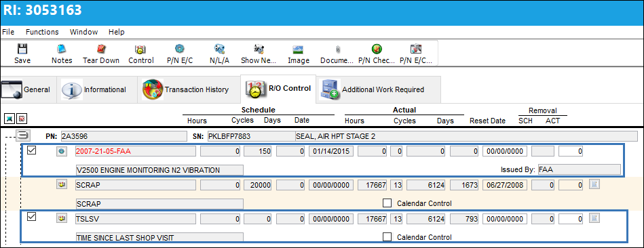The width and height of the screenshot is (644, 248).
Task: Click the Issued By field showing FAA
Action: [x=579, y=169]
